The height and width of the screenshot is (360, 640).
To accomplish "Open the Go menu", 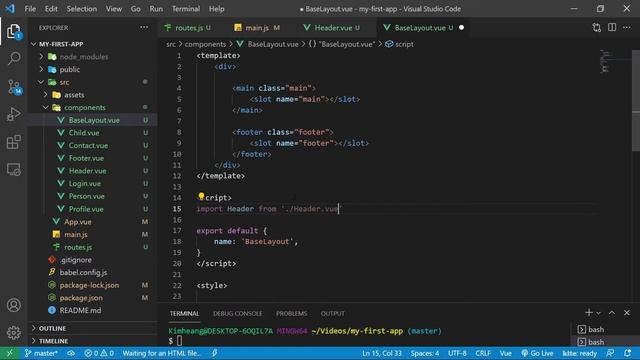I will click(136, 9).
